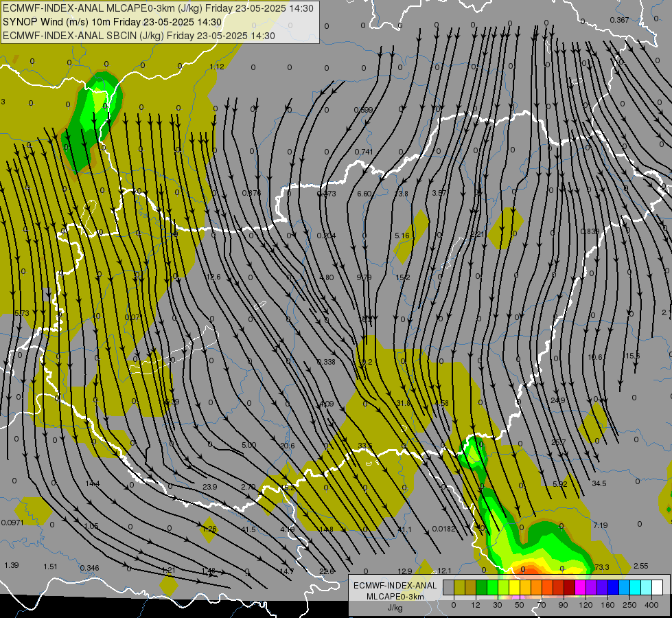Click the magenta swatch in the color scale

[x=580, y=588]
